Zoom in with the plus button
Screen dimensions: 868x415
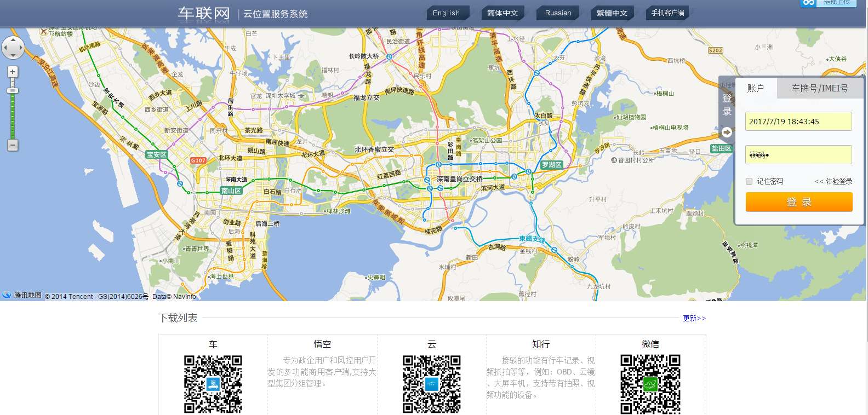(13, 72)
